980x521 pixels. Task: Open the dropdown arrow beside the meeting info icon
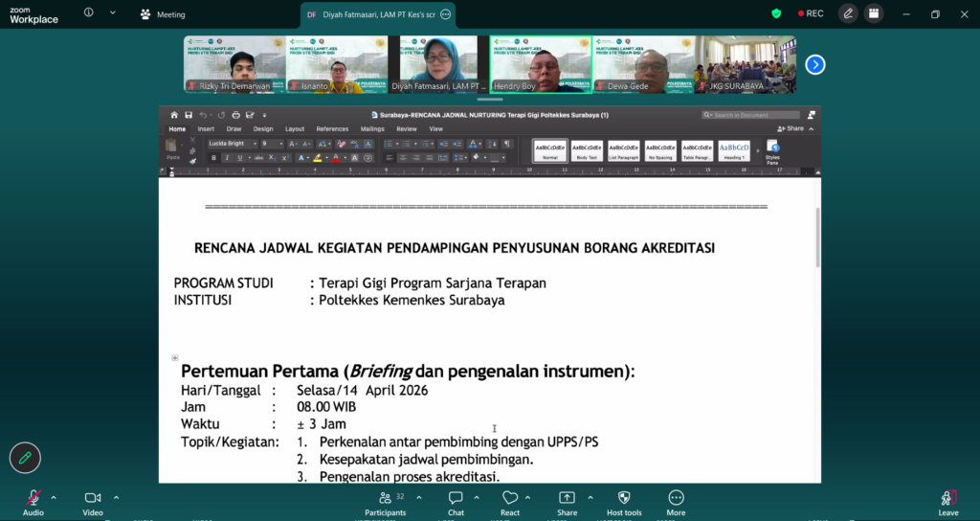click(113, 12)
